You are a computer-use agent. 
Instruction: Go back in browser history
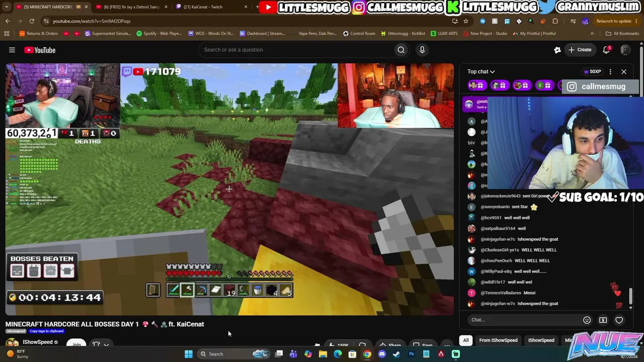(x=8, y=21)
